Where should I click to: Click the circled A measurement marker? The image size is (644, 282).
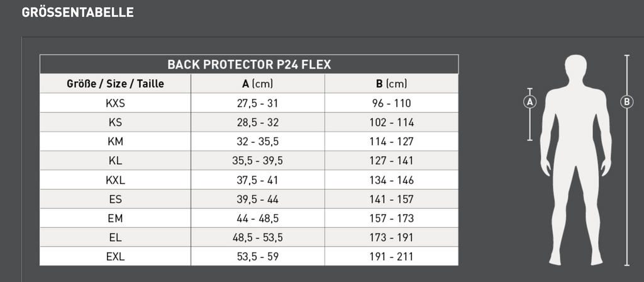coord(530,101)
